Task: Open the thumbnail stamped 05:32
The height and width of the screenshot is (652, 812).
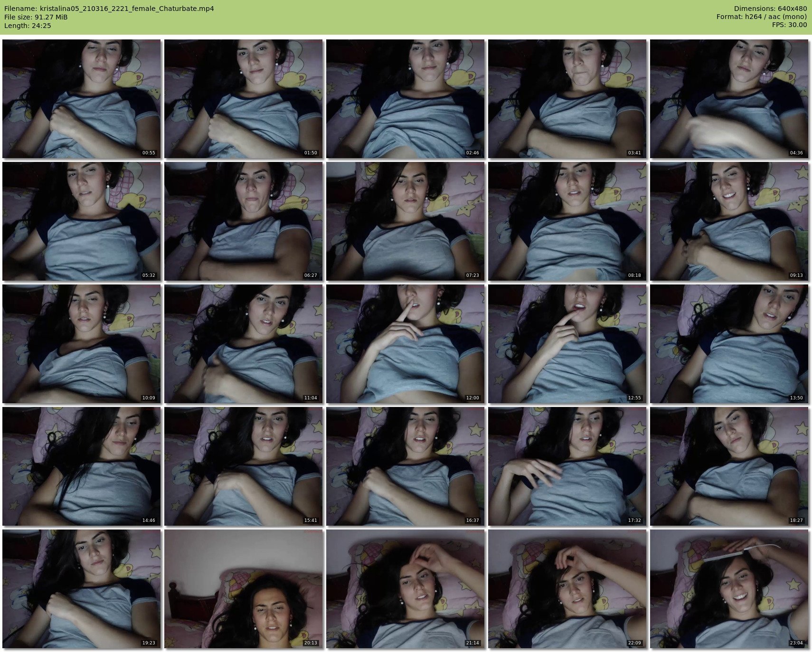Action: click(81, 221)
